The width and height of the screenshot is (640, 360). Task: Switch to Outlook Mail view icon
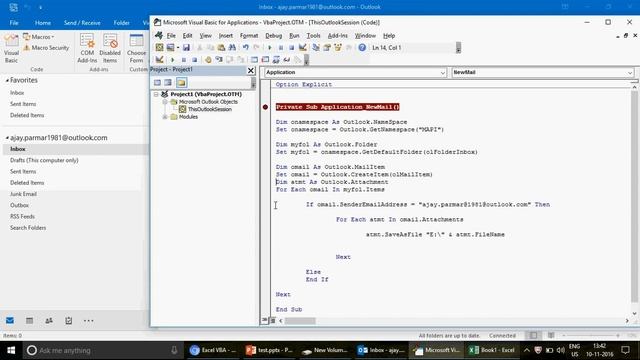[x=10, y=320]
